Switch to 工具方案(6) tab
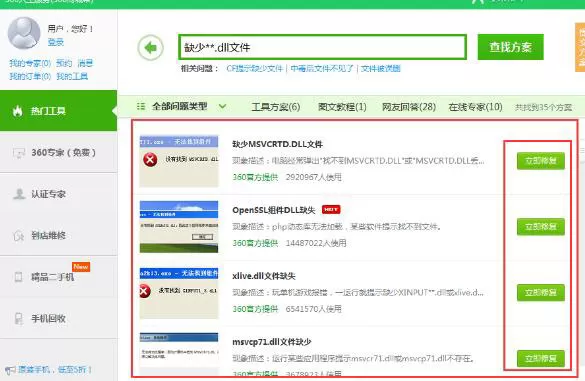The height and width of the screenshot is (381, 585). point(276,107)
